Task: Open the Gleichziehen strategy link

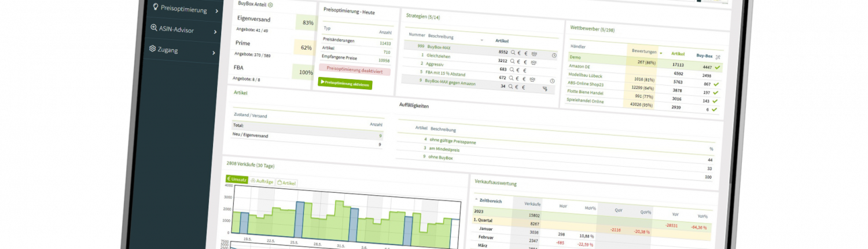Action: point(439,56)
